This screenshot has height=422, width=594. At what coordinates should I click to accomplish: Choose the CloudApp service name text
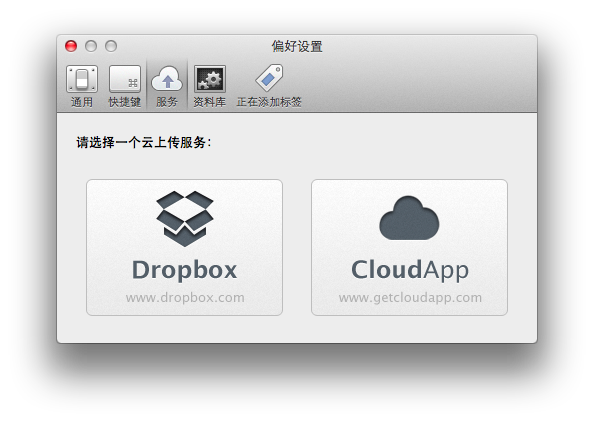[410, 270]
